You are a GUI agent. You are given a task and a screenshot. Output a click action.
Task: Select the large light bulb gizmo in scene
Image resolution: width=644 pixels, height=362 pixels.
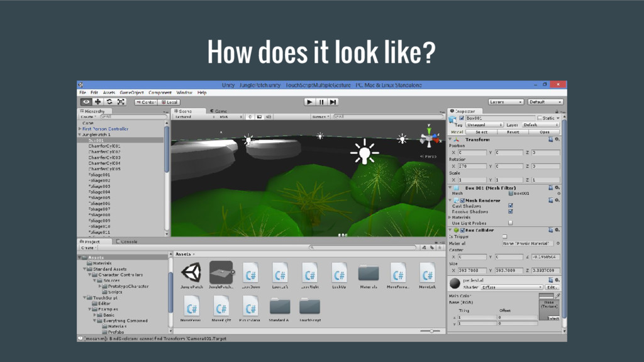click(x=364, y=152)
